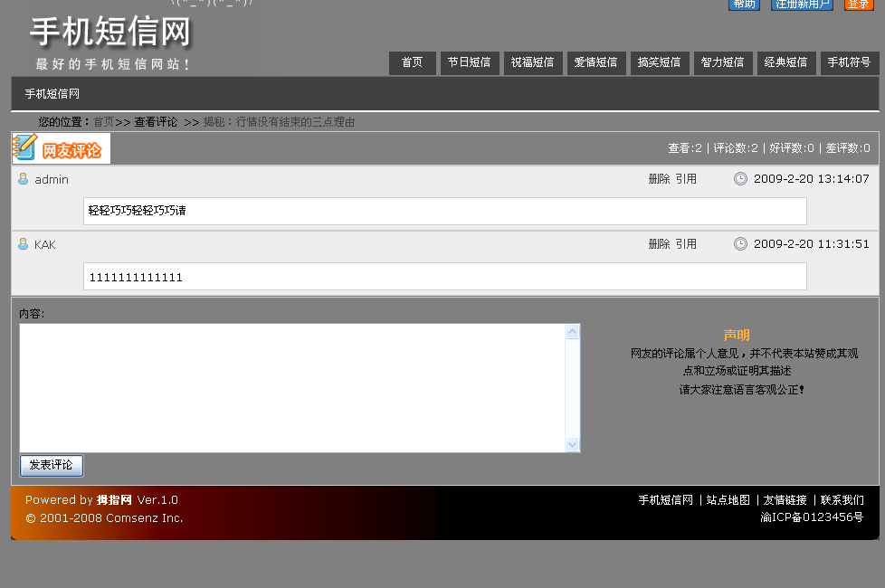Click the 评论数:2 statistic
This screenshot has width=885, height=588.
click(736, 147)
